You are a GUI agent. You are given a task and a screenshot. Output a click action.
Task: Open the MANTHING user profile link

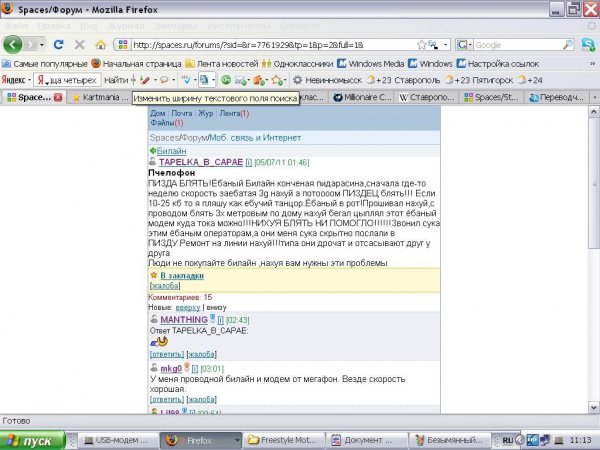(184, 320)
